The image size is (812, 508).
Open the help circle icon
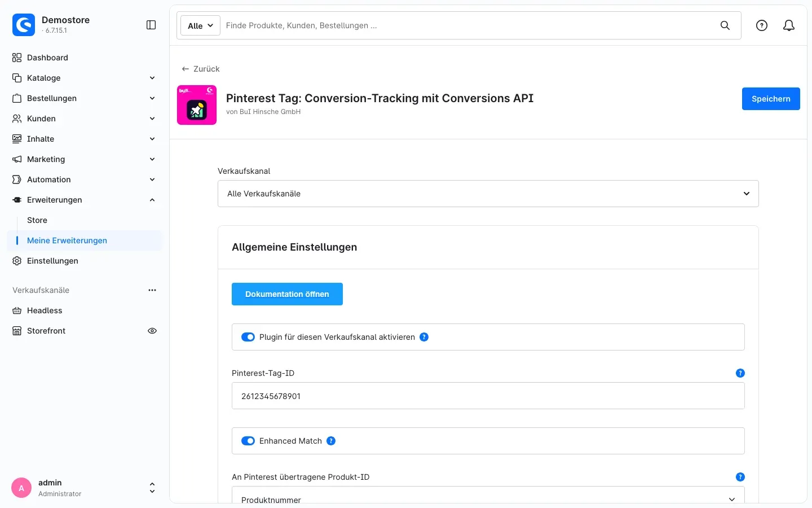(x=762, y=25)
